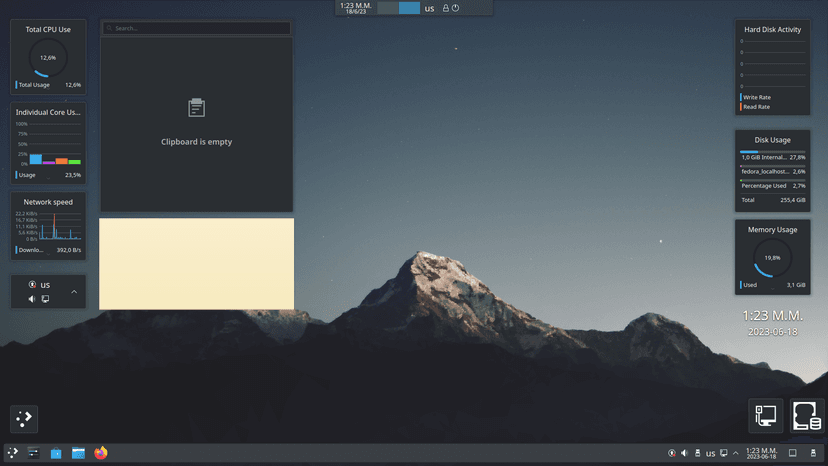Open the volume icon in bottom tray
Viewport: 828px width, 466px height.
[684, 453]
